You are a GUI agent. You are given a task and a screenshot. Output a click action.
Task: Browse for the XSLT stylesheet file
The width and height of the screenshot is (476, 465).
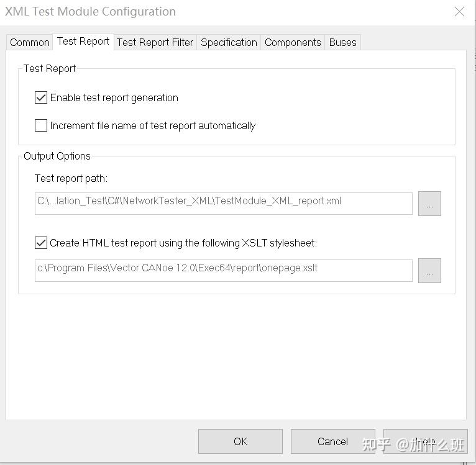[429, 271]
